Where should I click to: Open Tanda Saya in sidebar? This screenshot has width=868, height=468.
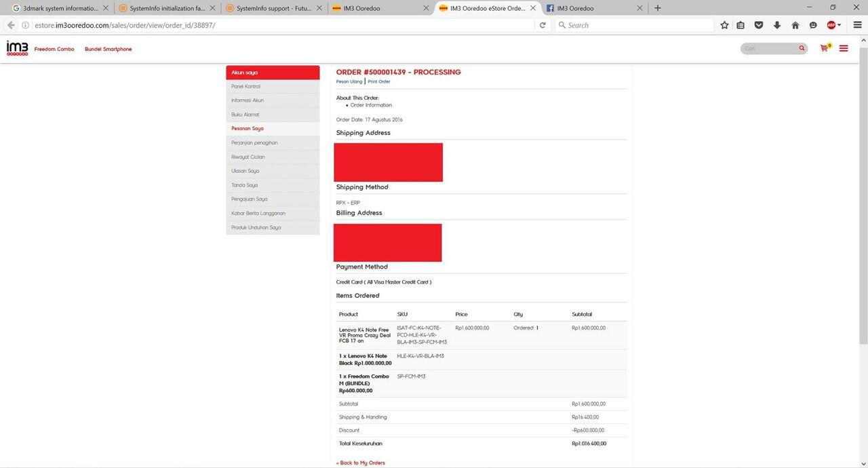point(273,185)
